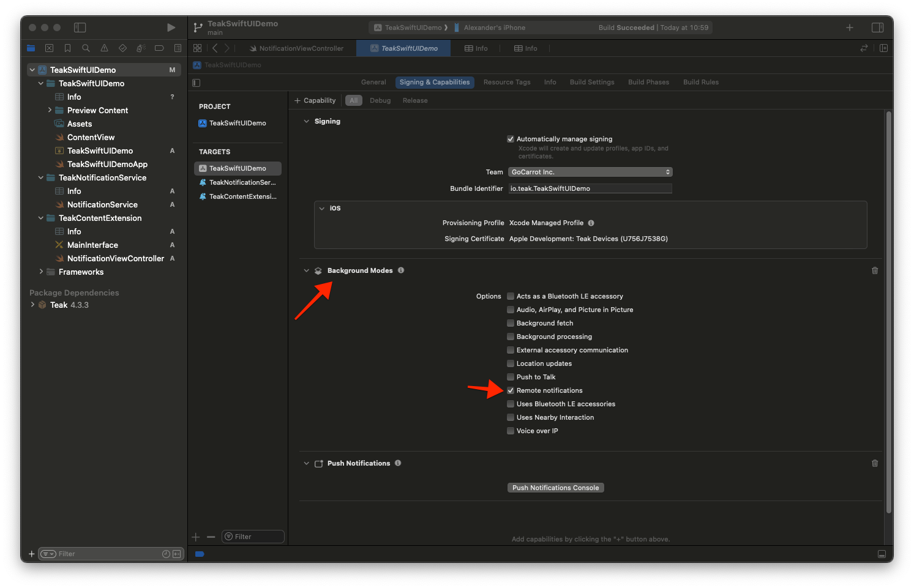
Task: Toggle the inspector panel at top right
Action: 877,28
